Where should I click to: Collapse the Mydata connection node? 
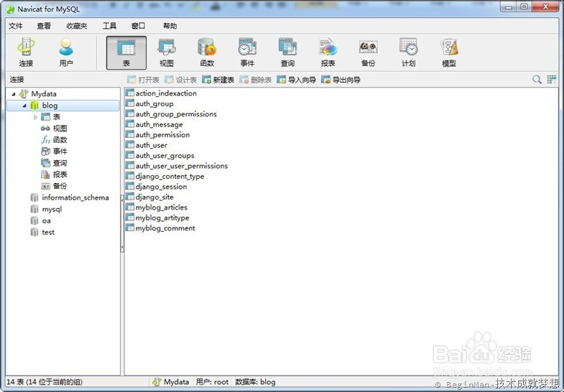coord(14,94)
